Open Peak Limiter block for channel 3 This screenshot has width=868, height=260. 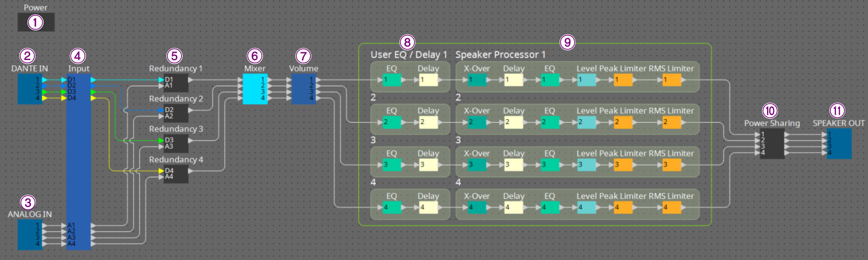pyautogui.click(x=623, y=165)
